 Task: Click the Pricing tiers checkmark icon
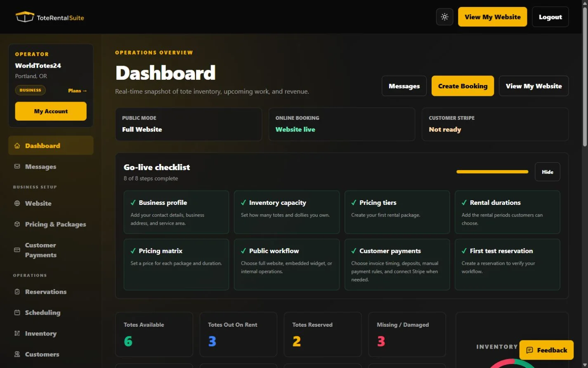click(x=354, y=203)
